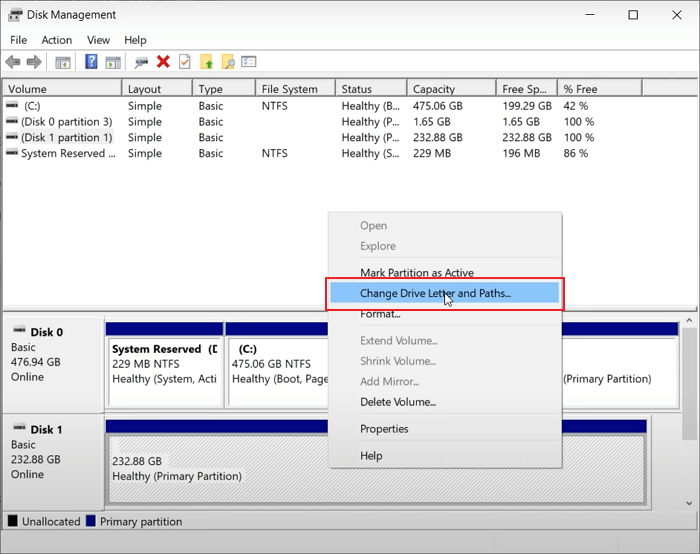Select Delete Volume from context menu

coord(398,402)
